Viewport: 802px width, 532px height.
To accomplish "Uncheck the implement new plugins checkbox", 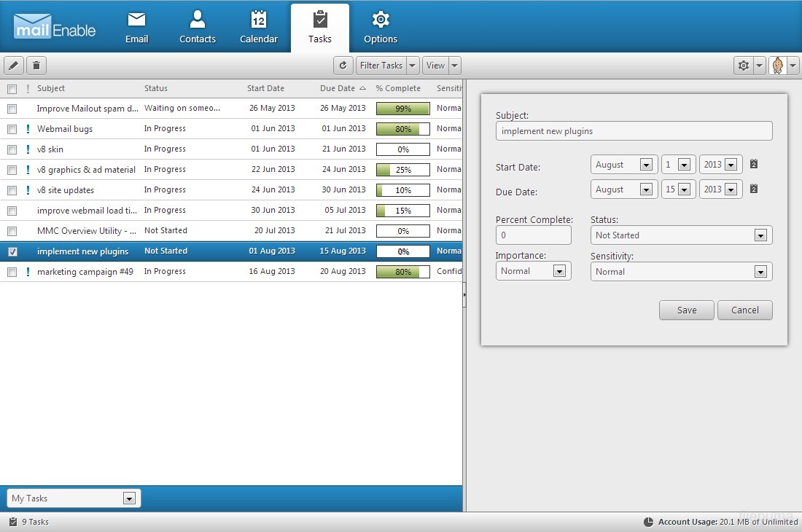I will 12,251.
